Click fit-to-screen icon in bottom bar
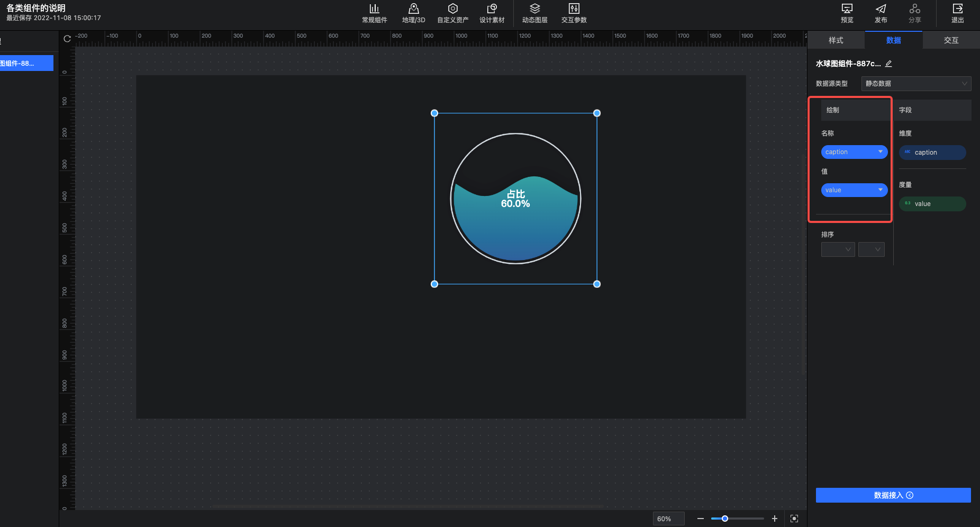This screenshot has width=980, height=527. coord(794,519)
